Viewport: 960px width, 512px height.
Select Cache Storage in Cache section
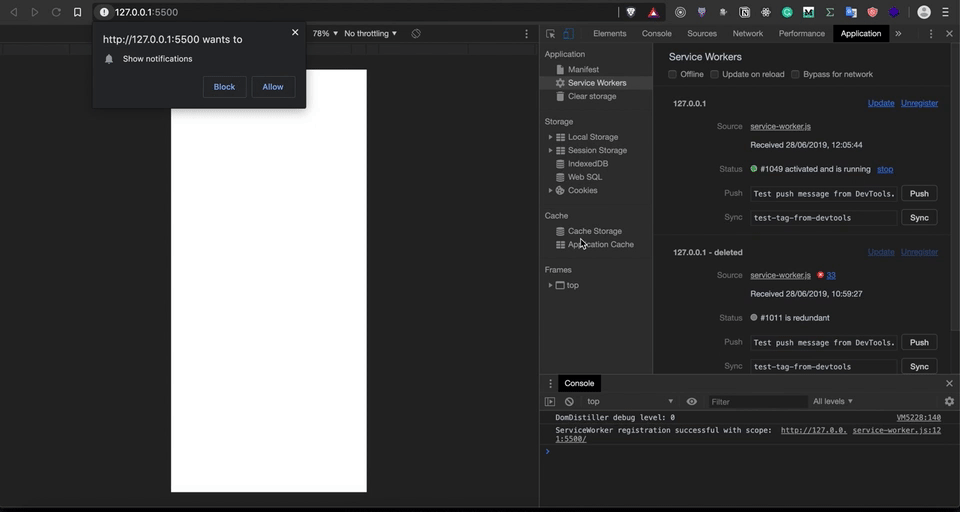pos(594,231)
